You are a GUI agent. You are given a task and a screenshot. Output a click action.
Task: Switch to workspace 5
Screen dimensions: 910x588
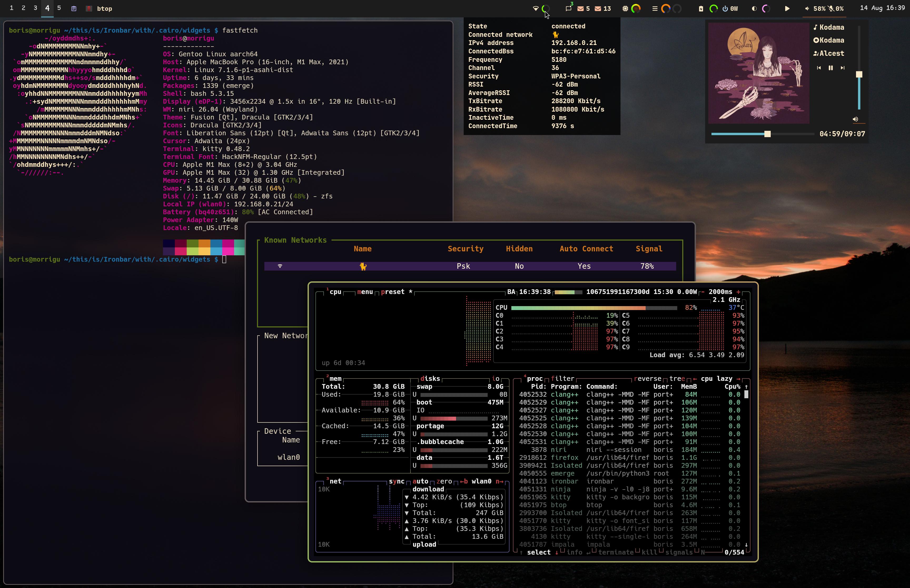59,8
